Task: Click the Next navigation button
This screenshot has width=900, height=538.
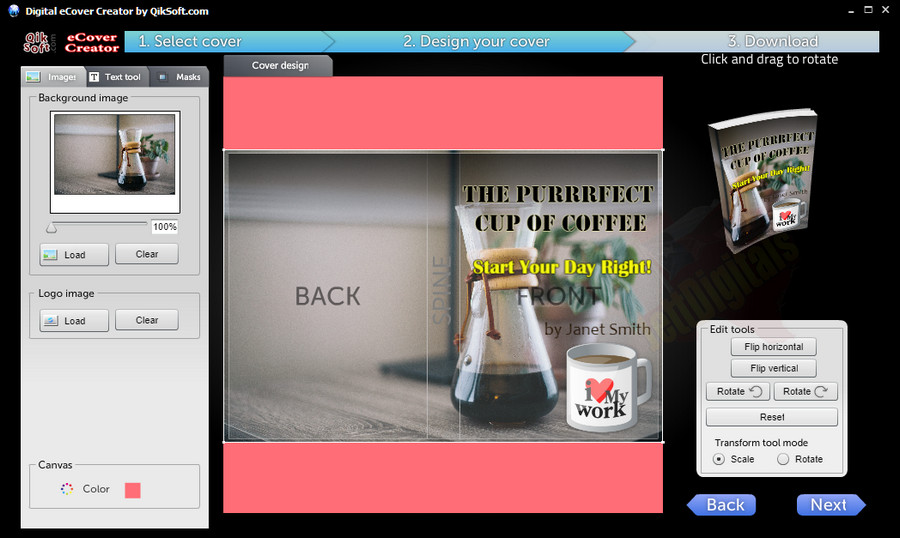Action: [x=831, y=505]
